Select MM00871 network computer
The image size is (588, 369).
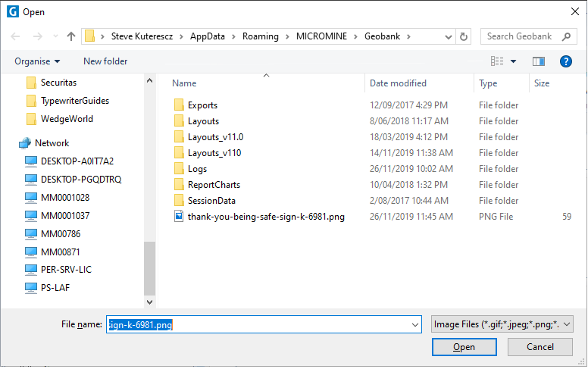point(52,252)
